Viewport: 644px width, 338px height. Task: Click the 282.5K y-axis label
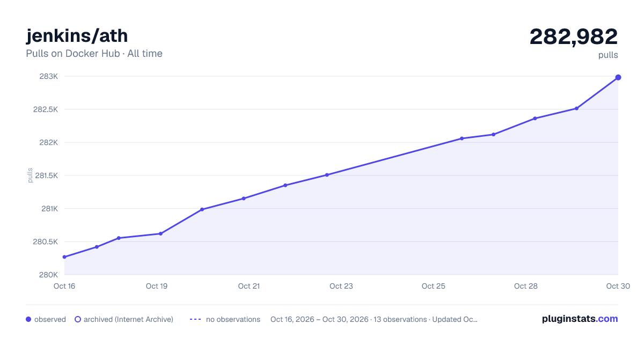[x=46, y=109]
